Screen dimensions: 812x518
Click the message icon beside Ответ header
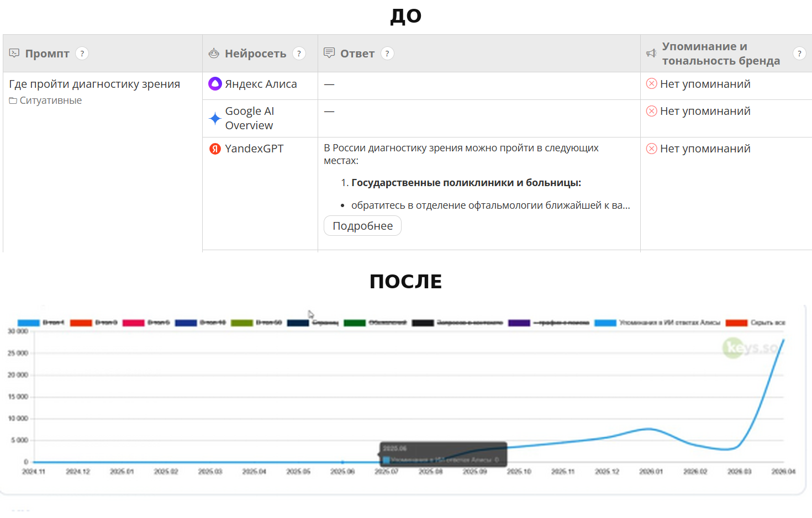pyautogui.click(x=329, y=53)
